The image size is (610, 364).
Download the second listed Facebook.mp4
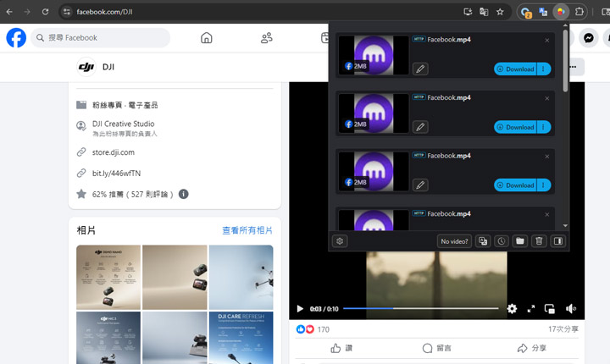[515, 127]
